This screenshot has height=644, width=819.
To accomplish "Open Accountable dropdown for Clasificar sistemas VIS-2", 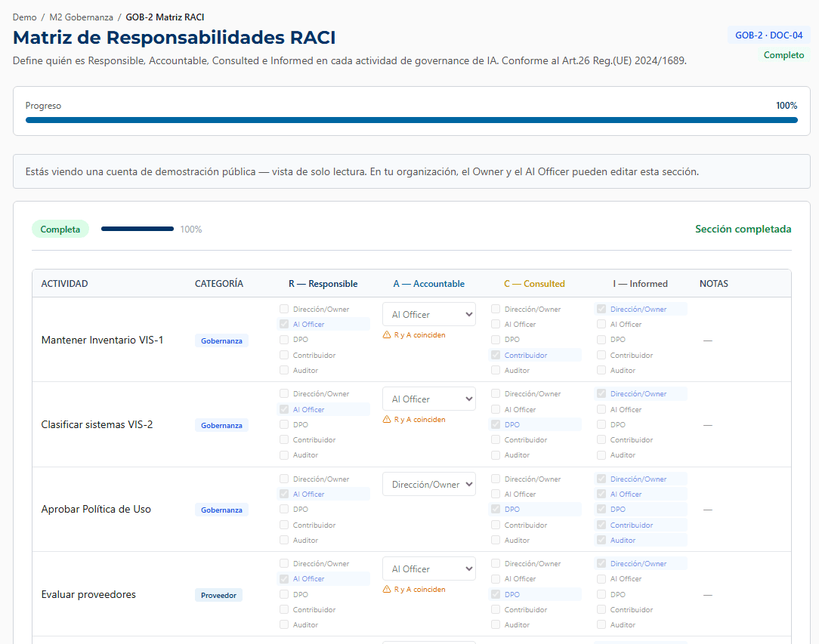I will [x=429, y=399].
